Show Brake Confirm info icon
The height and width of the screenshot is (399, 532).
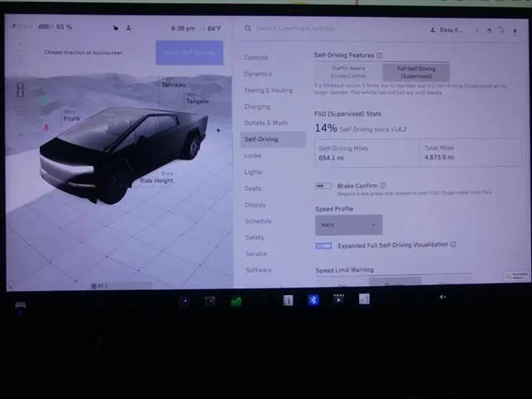382,185
